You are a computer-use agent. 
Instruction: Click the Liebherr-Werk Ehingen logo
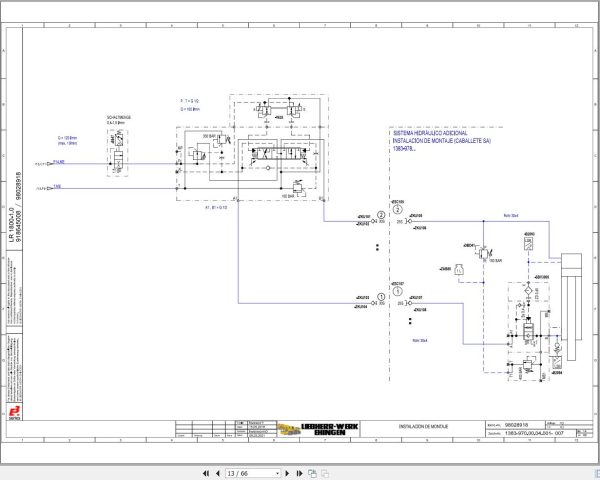[x=318, y=429]
